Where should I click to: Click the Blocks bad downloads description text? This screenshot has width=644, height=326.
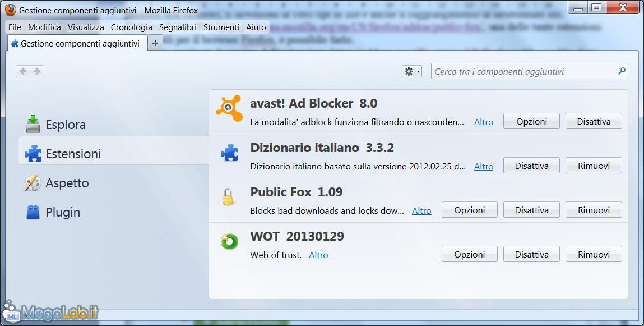tap(327, 211)
